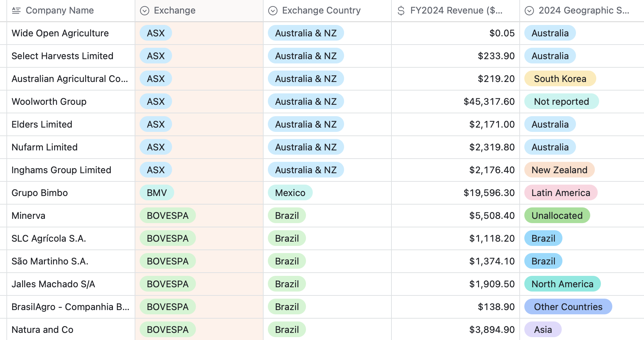Click the ASX tag for Wide Open Agriculture
This screenshot has width=644, height=340.
156,33
